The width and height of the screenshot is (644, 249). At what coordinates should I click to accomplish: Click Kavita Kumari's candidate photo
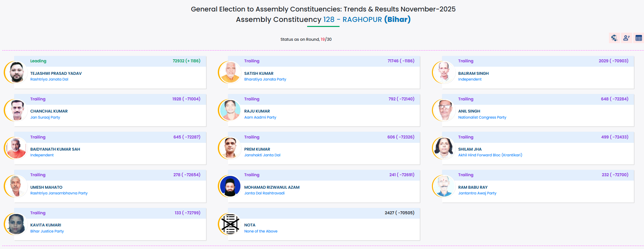click(x=16, y=224)
